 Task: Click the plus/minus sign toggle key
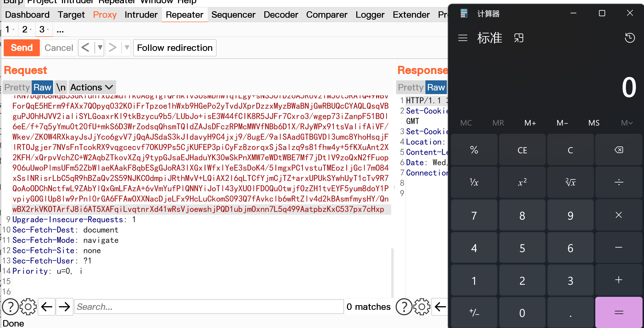pyautogui.click(x=474, y=312)
